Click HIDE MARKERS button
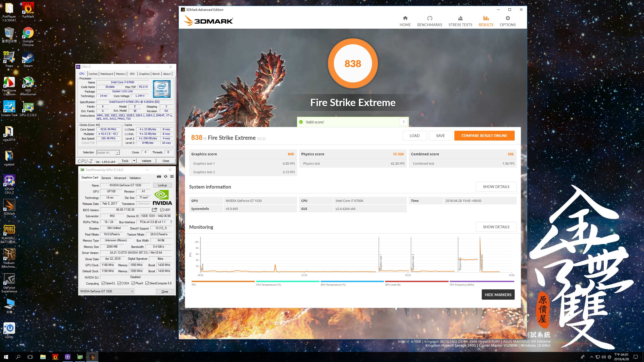644x362 pixels. point(498,295)
